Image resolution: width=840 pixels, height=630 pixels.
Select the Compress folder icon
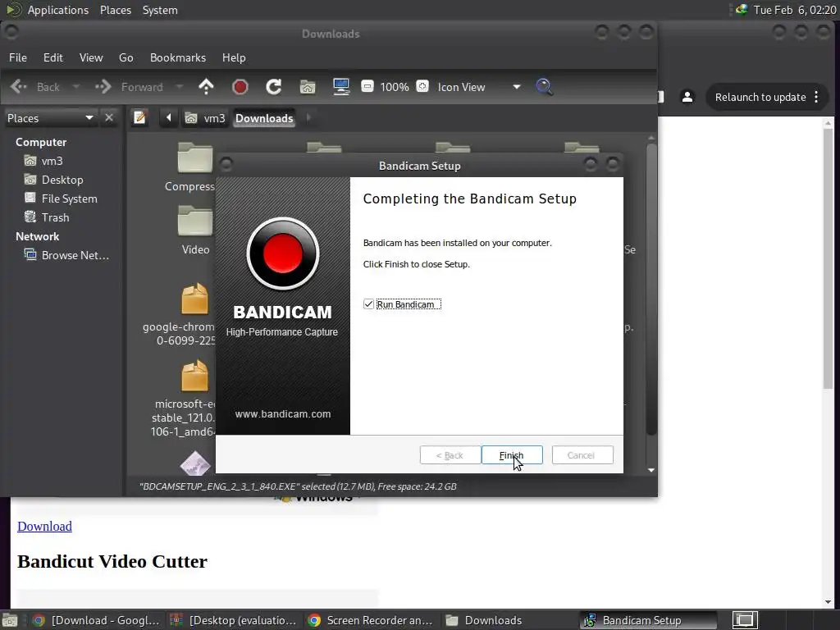pos(195,158)
